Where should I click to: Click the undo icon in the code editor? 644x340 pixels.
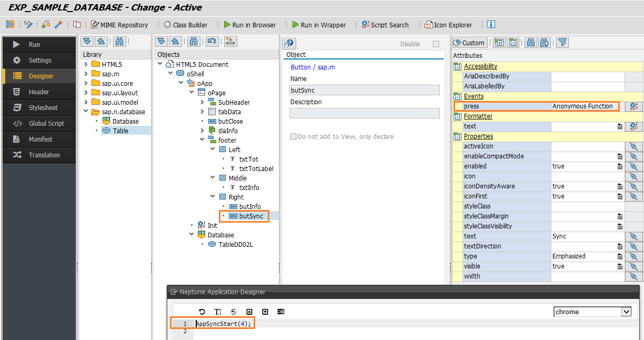202,312
